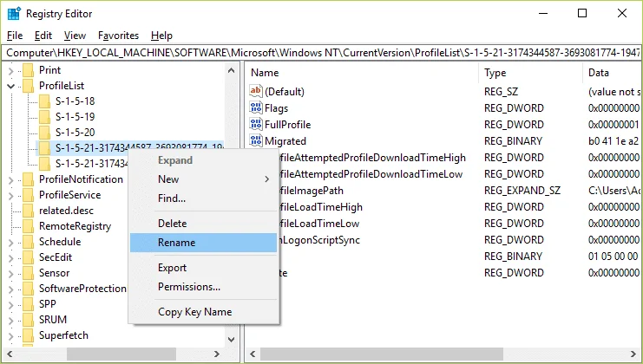The image size is (643, 364).
Task: Select the S-1-5-18 folder icon
Action: (45, 101)
